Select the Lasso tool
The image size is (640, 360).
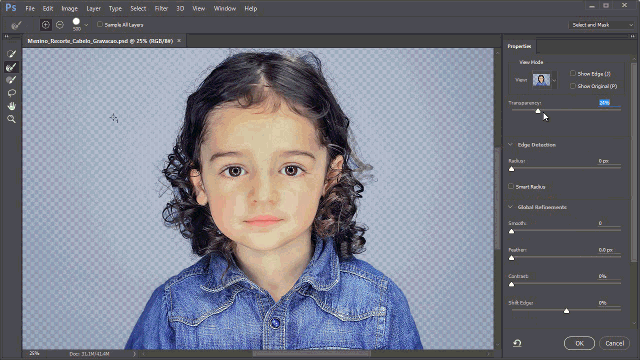tap(11, 93)
